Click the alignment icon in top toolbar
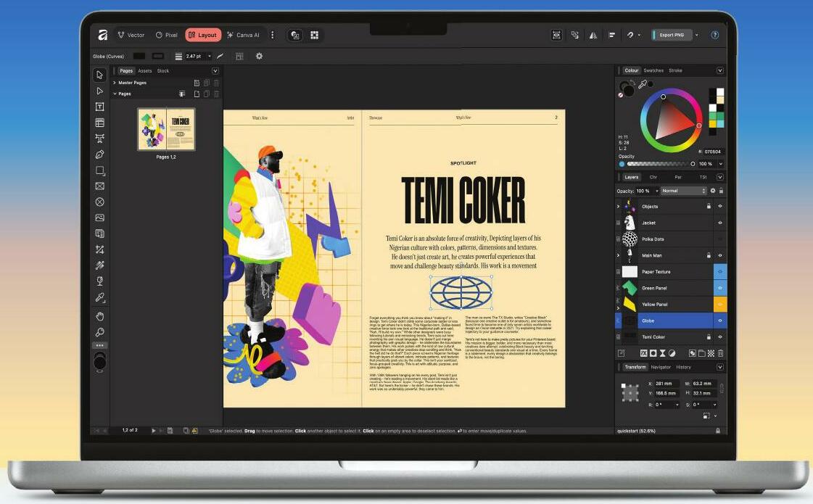The width and height of the screenshot is (813, 504). [612, 36]
